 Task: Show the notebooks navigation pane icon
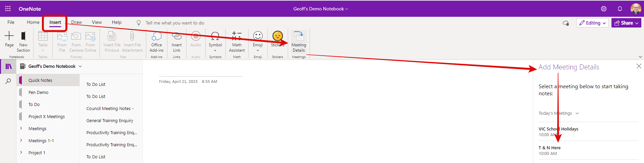pos(8,66)
